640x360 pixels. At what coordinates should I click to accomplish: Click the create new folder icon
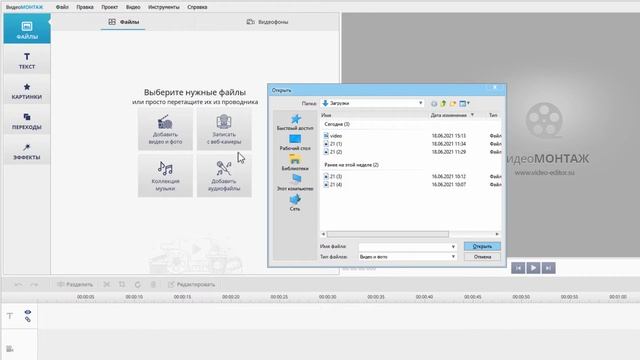[453, 104]
